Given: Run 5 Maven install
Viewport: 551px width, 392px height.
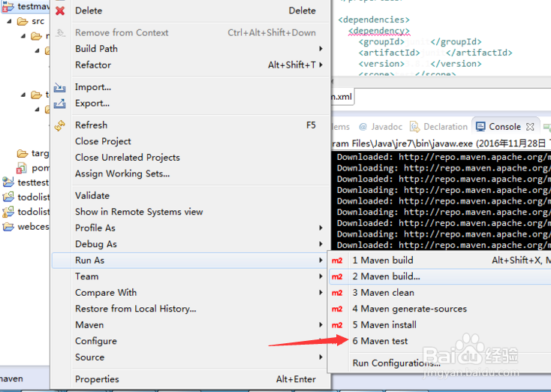Looking at the screenshot, I should pos(440,325).
